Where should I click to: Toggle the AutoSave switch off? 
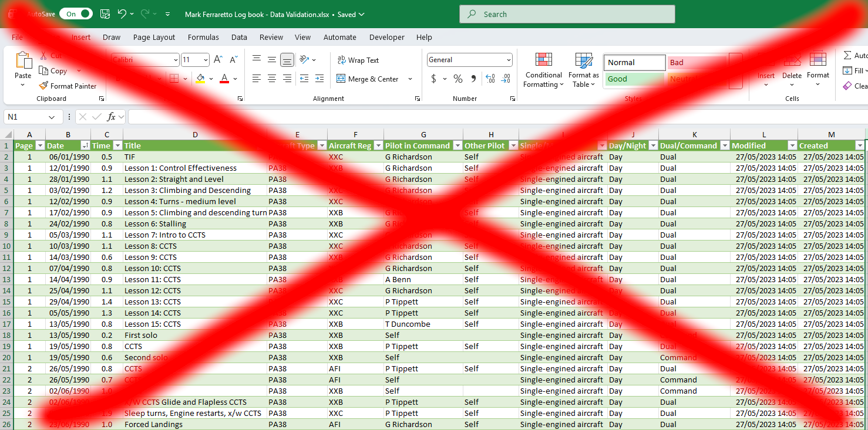76,14
